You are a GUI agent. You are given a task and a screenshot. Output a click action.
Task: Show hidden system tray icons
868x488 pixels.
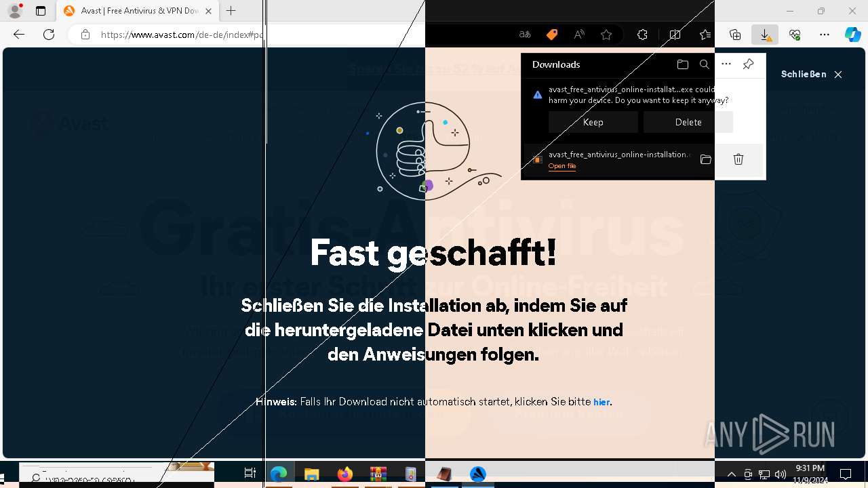tap(731, 474)
